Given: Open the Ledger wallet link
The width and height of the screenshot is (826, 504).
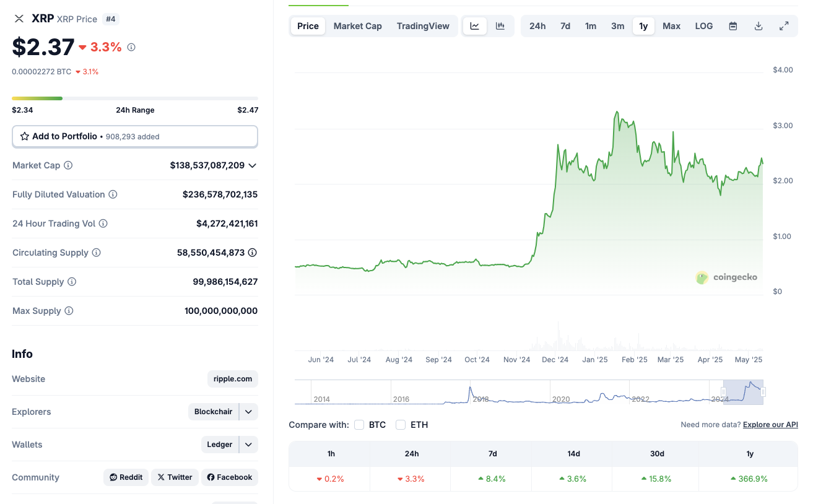Looking at the screenshot, I should click(220, 445).
